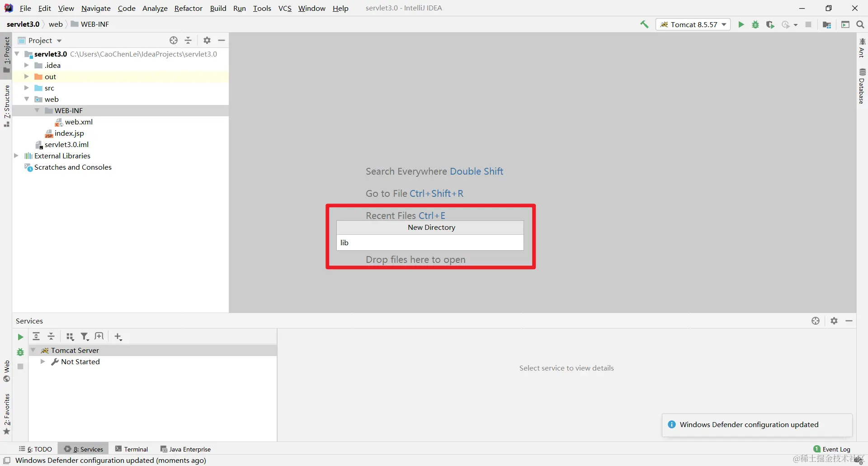The height and width of the screenshot is (466, 868).
Task: Click Group By icon in Services toolbar
Action: point(70,337)
